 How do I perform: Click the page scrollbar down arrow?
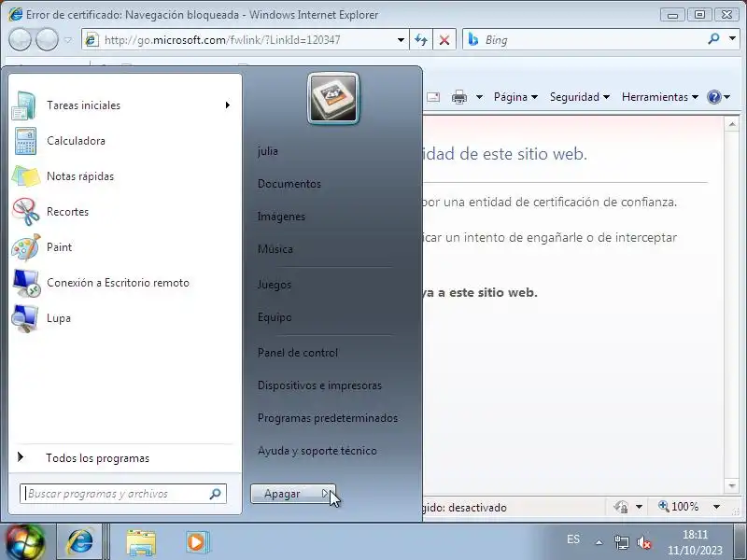(x=732, y=485)
